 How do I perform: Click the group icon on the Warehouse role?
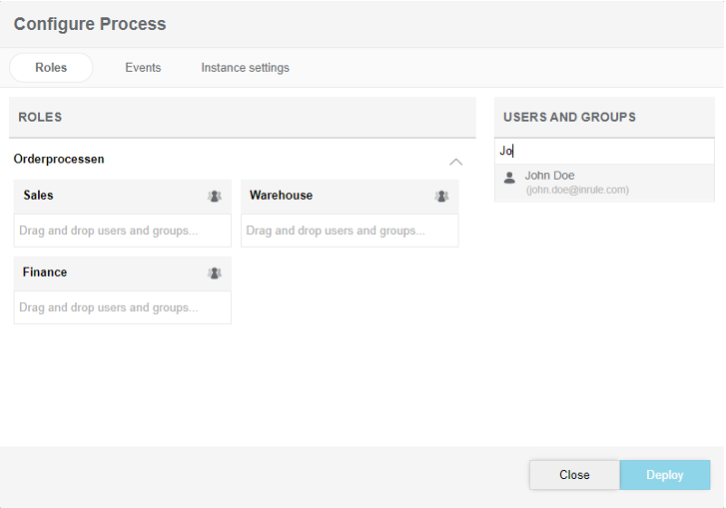[441, 196]
